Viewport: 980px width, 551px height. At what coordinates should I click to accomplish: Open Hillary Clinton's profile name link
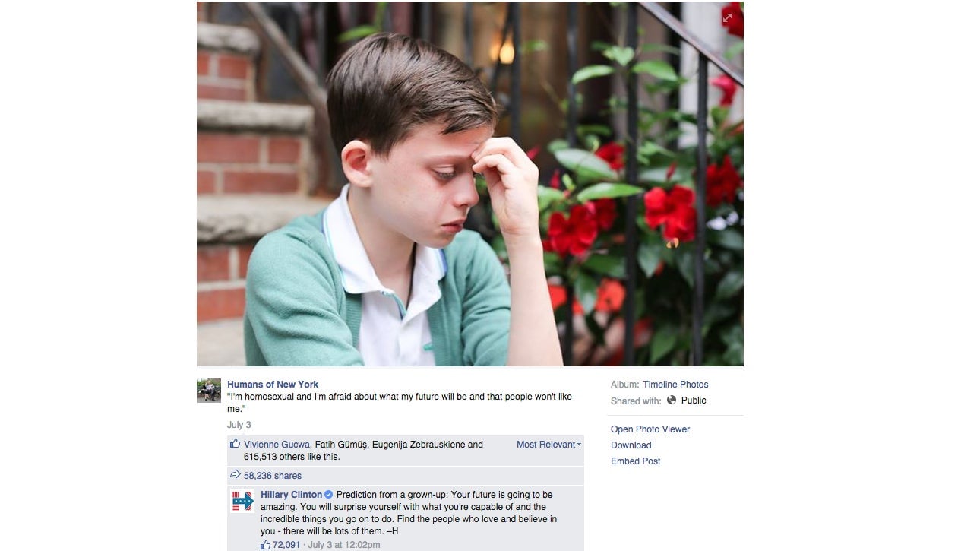point(292,495)
